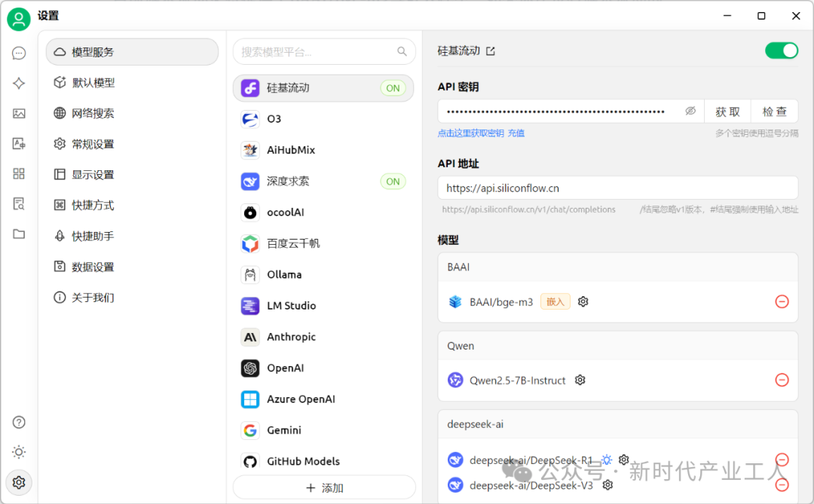Image resolution: width=814 pixels, height=504 pixels.
Task: Click the 获取 API key button
Action: [727, 111]
